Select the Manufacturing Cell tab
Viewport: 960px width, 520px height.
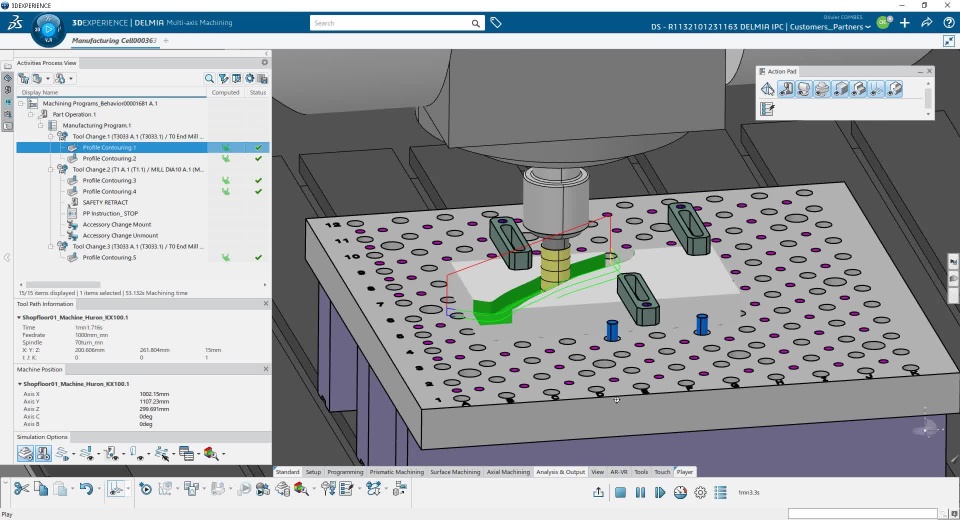(114, 40)
